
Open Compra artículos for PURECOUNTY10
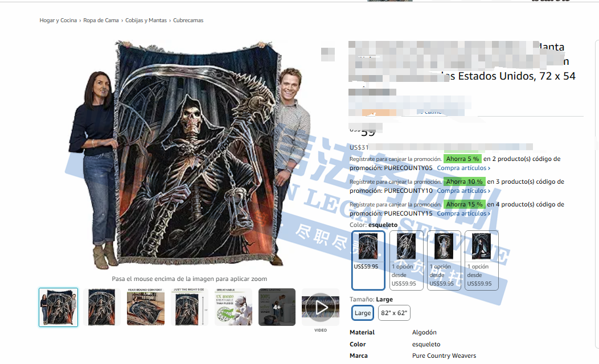coord(463,191)
